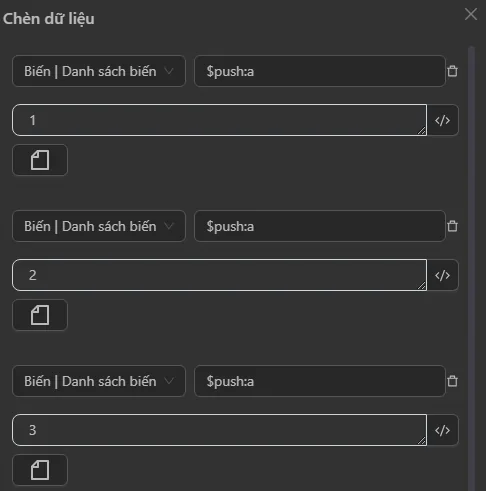486x491 pixels.
Task: Close the 'Chèn dữ liệu' panel
Action: click(471, 14)
